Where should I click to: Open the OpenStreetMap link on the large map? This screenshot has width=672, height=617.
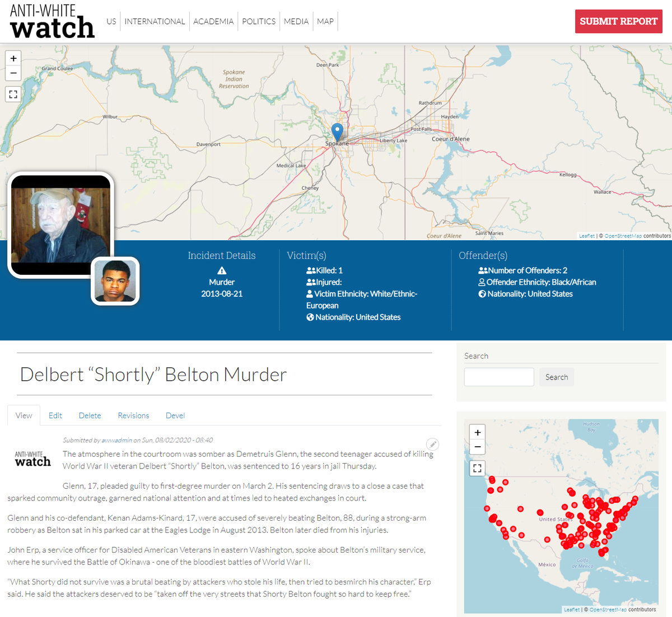point(623,236)
